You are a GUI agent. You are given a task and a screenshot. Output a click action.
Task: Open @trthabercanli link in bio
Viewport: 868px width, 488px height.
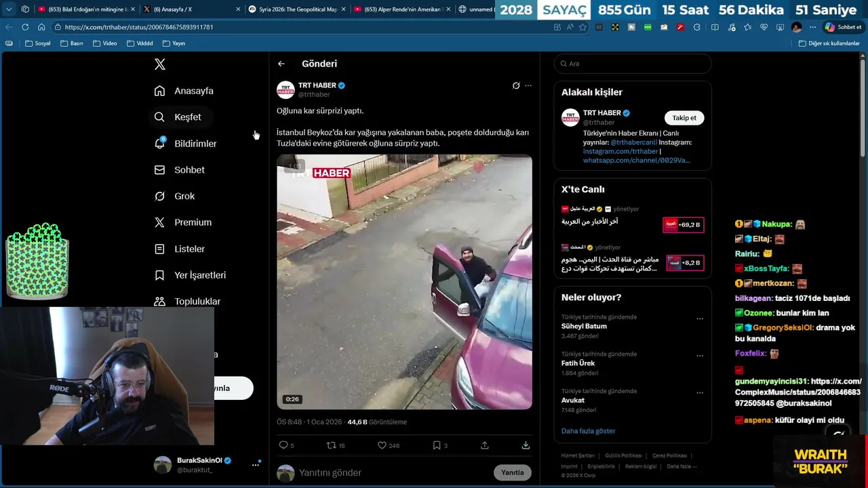(x=634, y=142)
